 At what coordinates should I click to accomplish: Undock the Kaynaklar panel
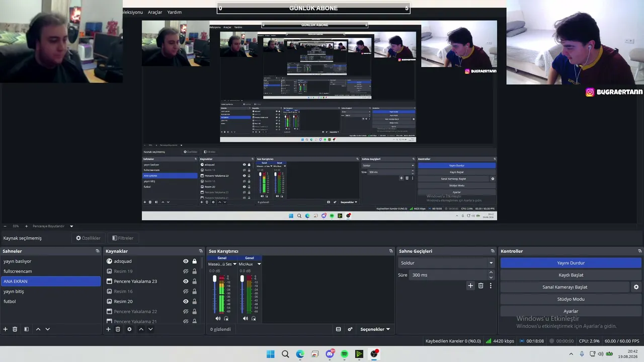[201, 251]
